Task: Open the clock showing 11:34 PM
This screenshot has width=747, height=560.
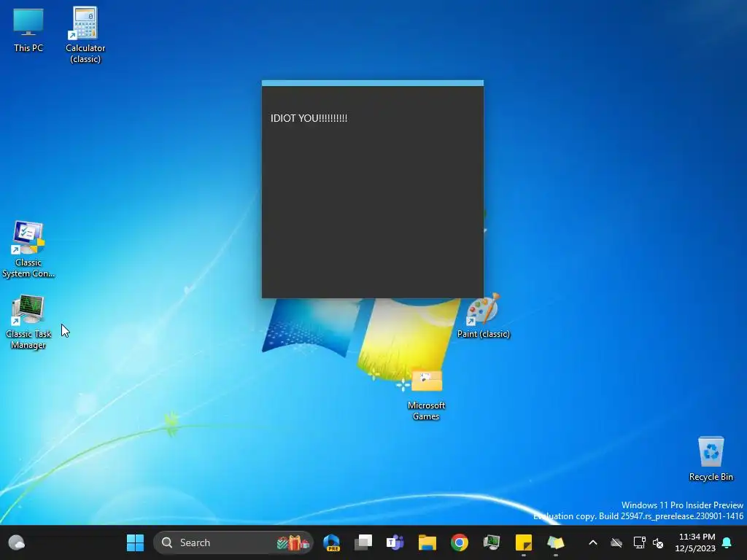Action: coord(695,542)
